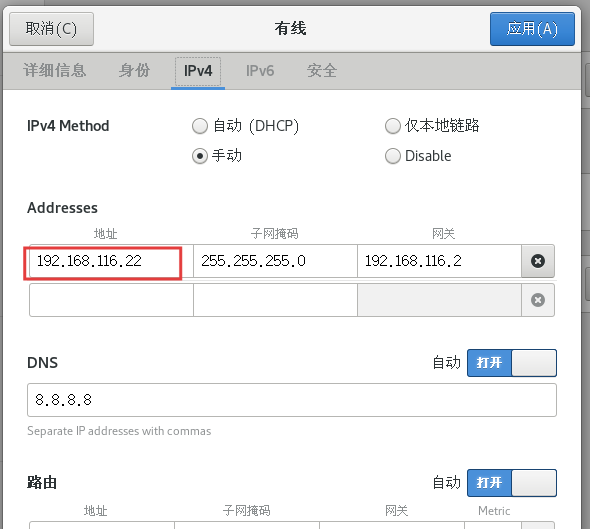Click the IPv4 Method label

click(x=68, y=126)
